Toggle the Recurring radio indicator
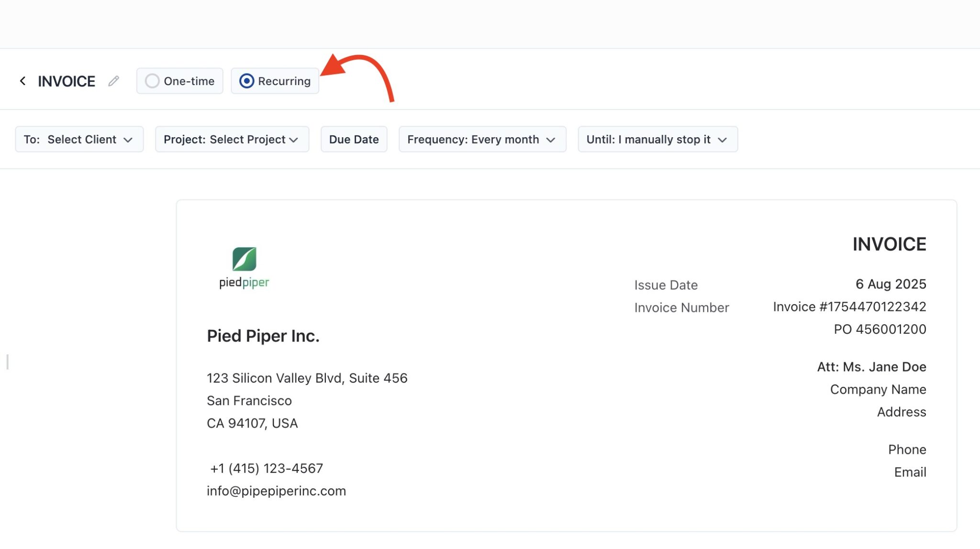980x549 pixels. click(x=246, y=81)
